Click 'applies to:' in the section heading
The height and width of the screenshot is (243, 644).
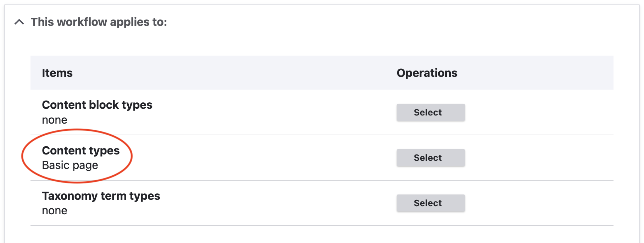(x=138, y=22)
